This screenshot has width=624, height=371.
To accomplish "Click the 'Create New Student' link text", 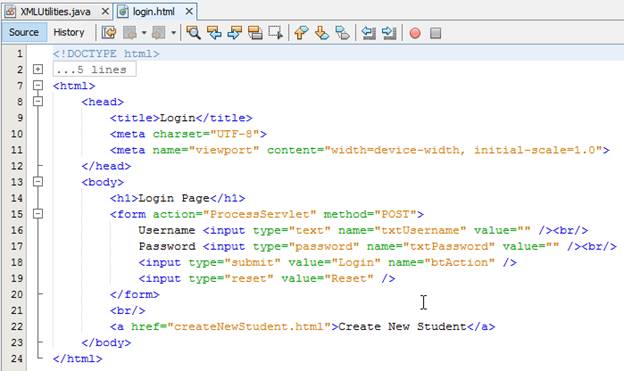I will [402, 327].
